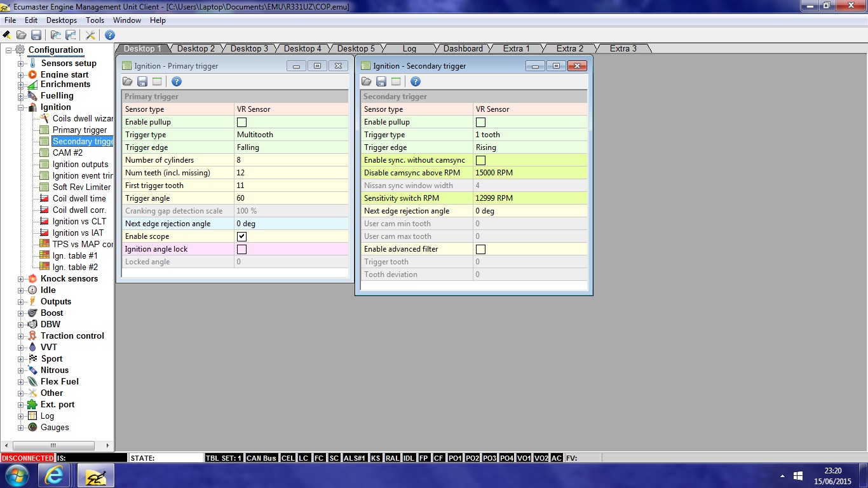The width and height of the screenshot is (868, 488).
Task: Open Ign. table #1 in the tree
Action: 75,255
